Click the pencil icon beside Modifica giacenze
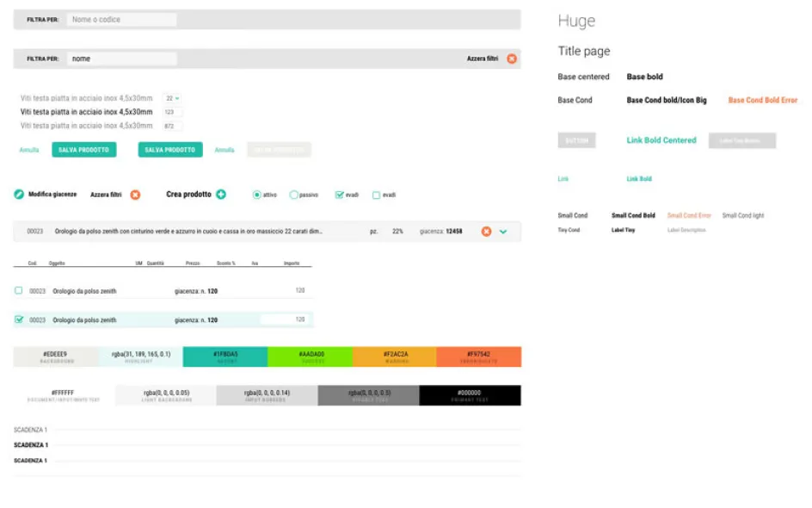This screenshot has width=812, height=508. [19, 195]
